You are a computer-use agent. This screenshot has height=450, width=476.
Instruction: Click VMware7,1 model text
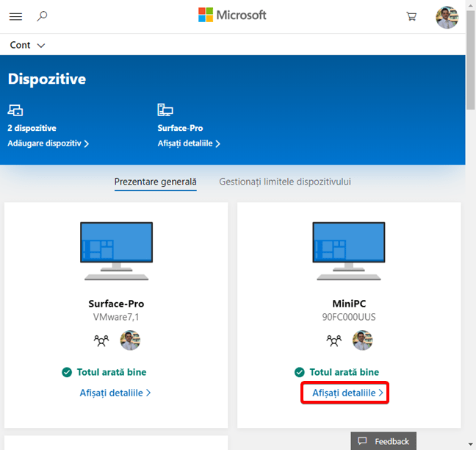(116, 317)
